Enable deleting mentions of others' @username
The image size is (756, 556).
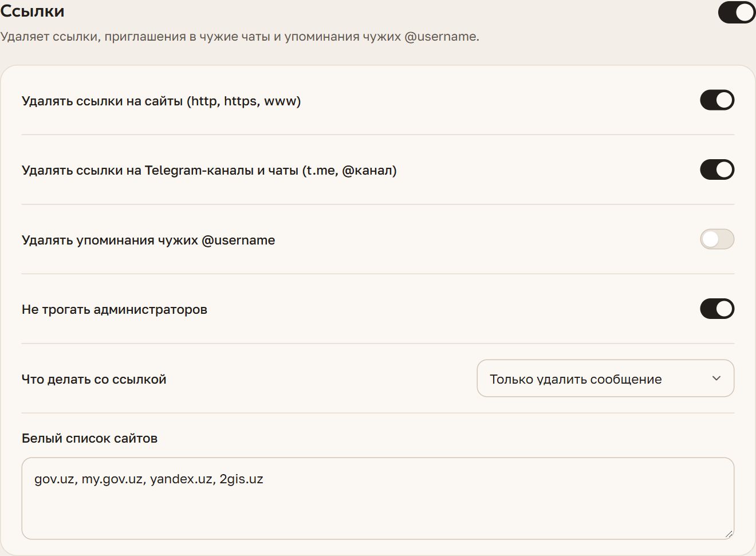(717, 239)
